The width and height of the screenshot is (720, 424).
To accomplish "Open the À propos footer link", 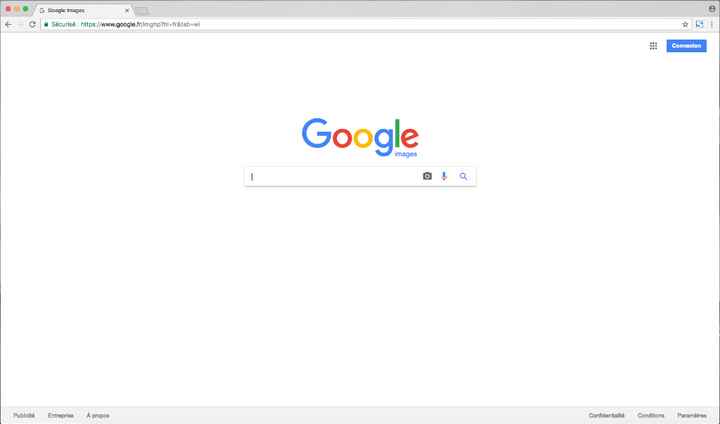I will (98, 415).
